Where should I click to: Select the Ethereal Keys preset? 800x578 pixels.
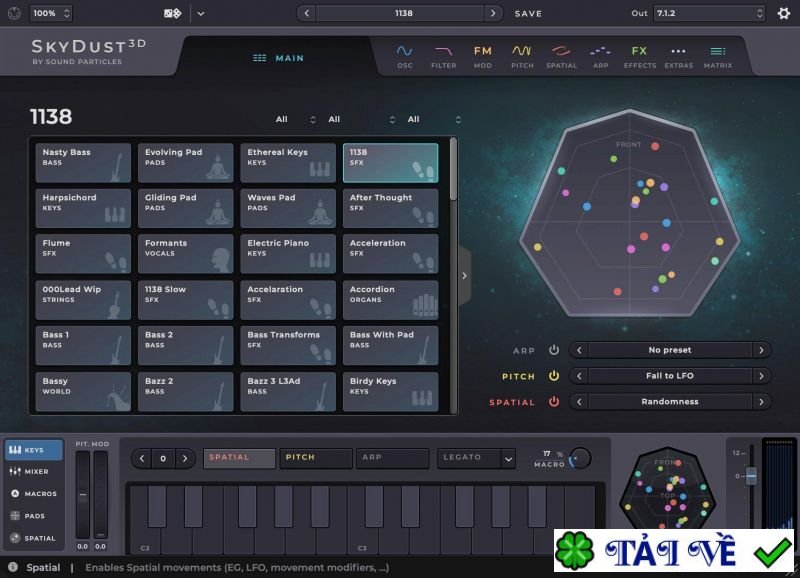pos(288,163)
